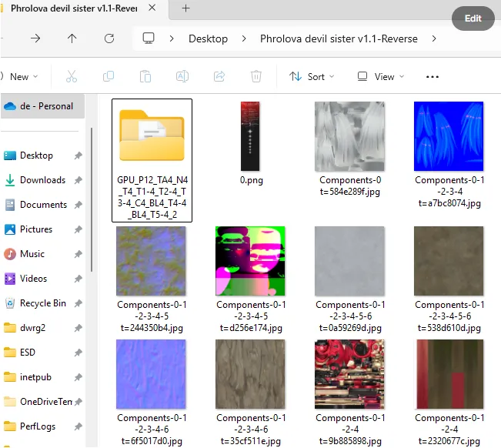Click the Delete trash can icon

pyautogui.click(x=256, y=77)
